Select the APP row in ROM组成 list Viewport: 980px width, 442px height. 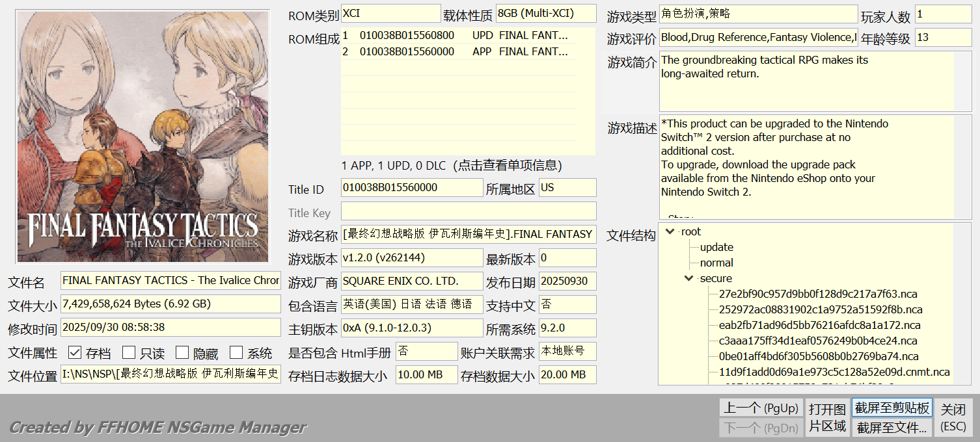coord(456,51)
